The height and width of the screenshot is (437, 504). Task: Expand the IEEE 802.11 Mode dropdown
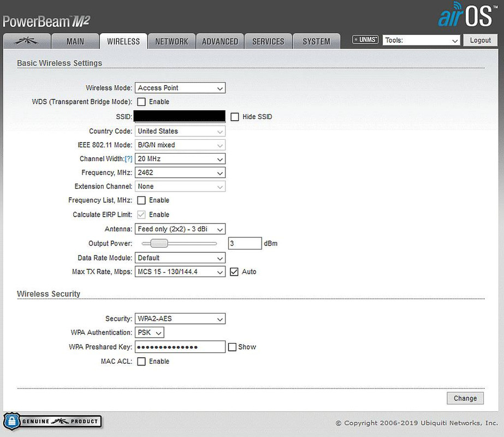point(180,145)
